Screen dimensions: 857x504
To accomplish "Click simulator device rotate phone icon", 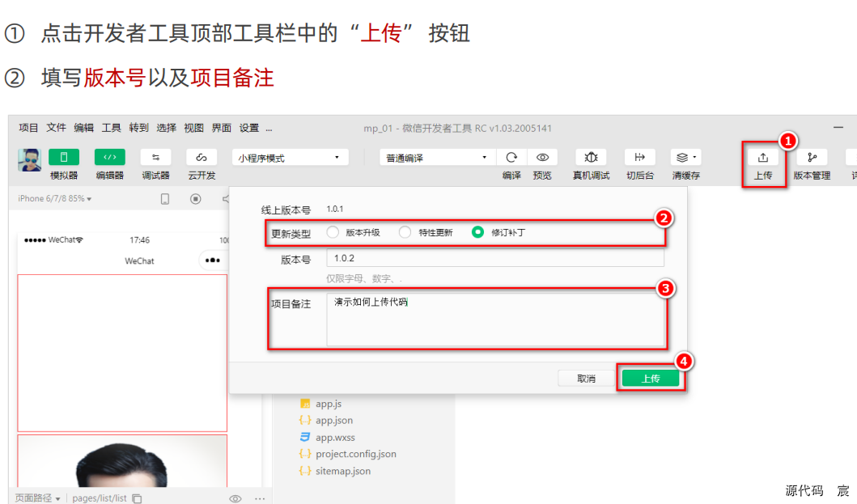I will coord(164,199).
